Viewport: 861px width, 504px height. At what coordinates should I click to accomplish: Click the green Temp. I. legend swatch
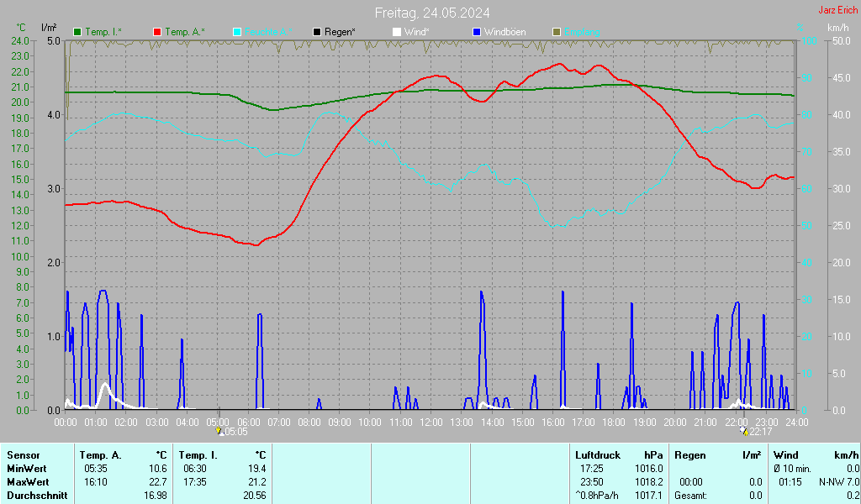pos(77,32)
